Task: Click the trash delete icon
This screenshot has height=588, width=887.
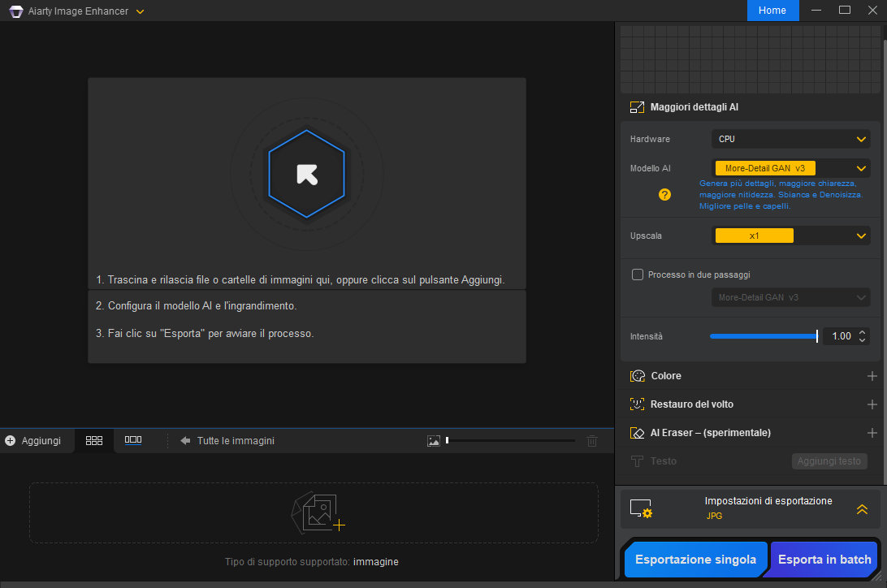Action: pyautogui.click(x=592, y=441)
